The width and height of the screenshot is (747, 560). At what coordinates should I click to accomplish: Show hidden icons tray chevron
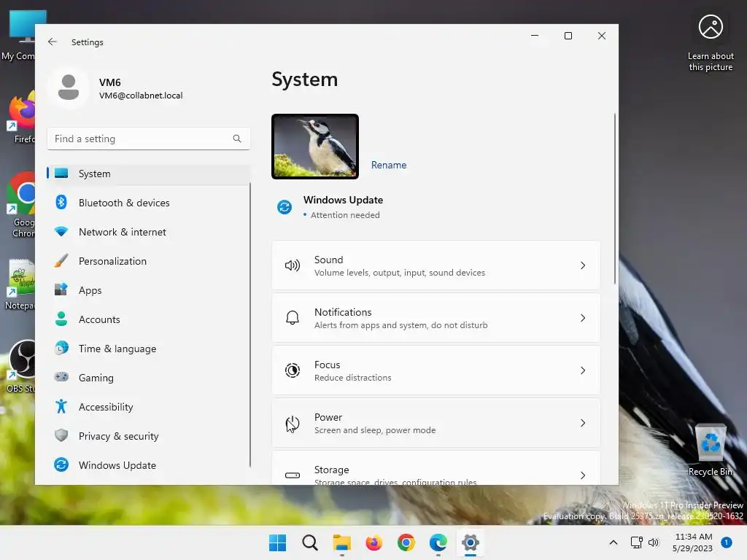click(x=614, y=542)
